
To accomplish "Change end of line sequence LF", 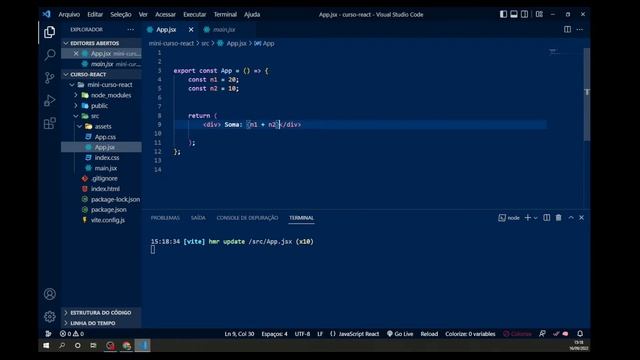I will (320, 334).
